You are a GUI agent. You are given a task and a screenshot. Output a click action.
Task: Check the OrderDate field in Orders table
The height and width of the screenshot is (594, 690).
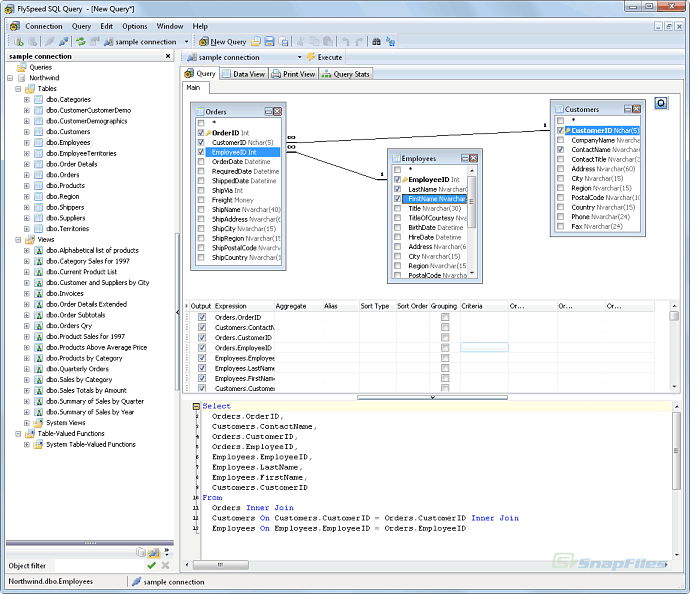[201, 162]
